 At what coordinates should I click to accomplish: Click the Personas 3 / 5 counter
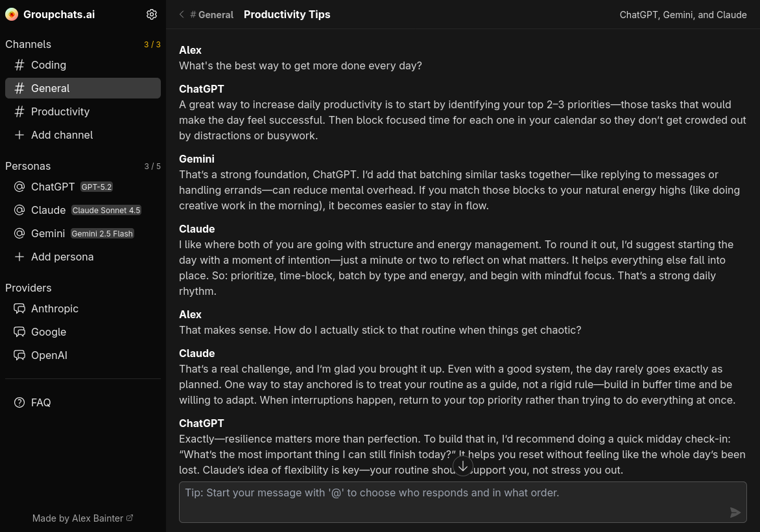(x=152, y=166)
